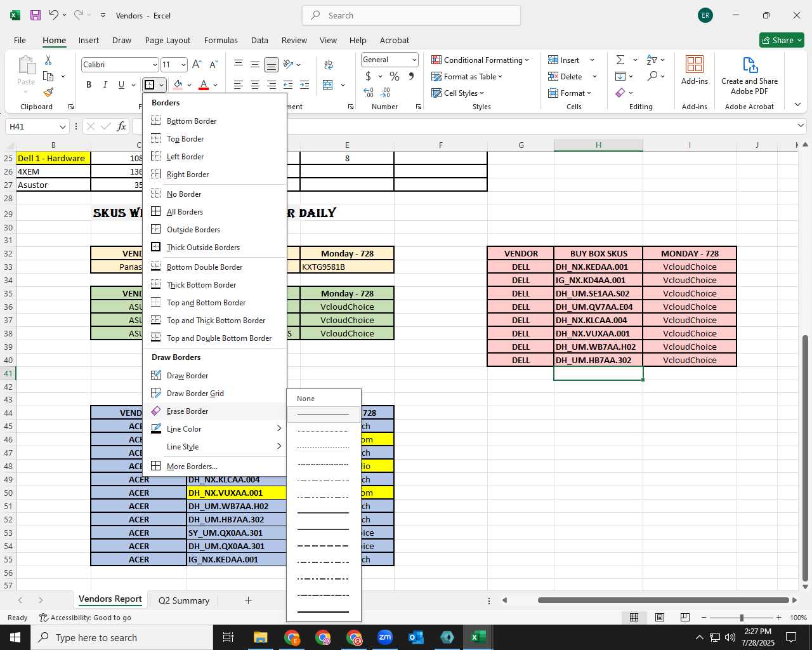Toggle Underline formatting
Image resolution: width=812 pixels, height=650 pixels.
click(121, 84)
